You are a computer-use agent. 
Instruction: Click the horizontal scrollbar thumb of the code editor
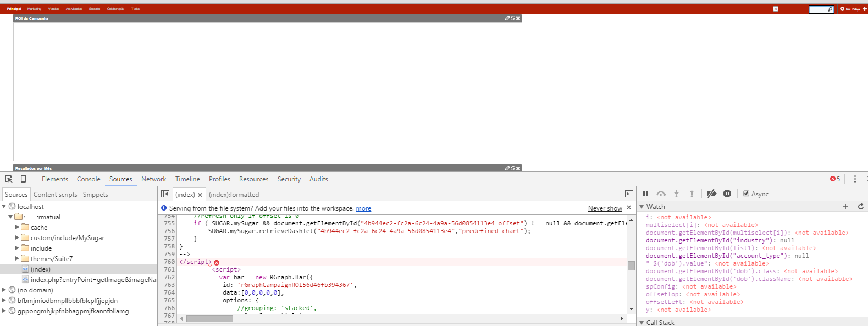(x=209, y=318)
